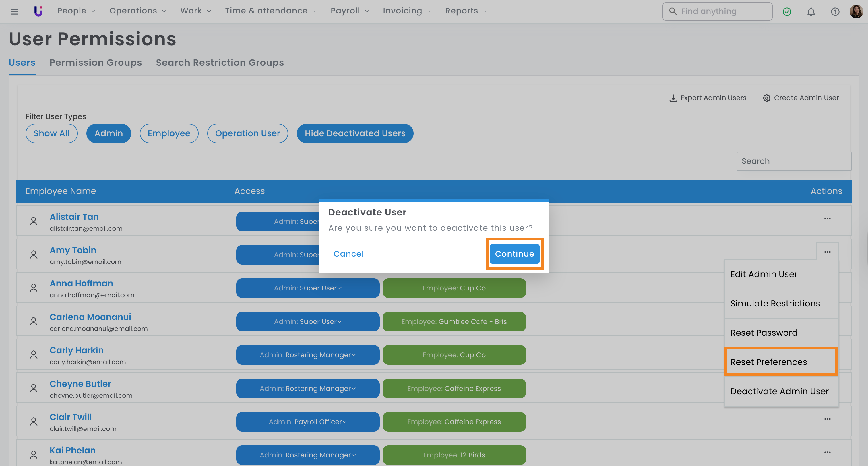Expand Carly Harkin's Rostering Manager access dropdown

point(308,355)
